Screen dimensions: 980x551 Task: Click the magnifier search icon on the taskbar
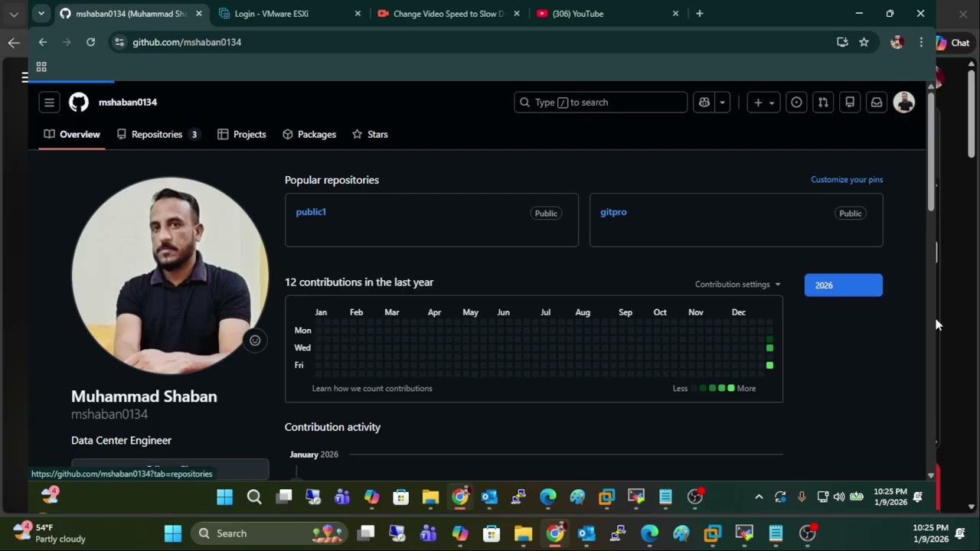tap(254, 497)
